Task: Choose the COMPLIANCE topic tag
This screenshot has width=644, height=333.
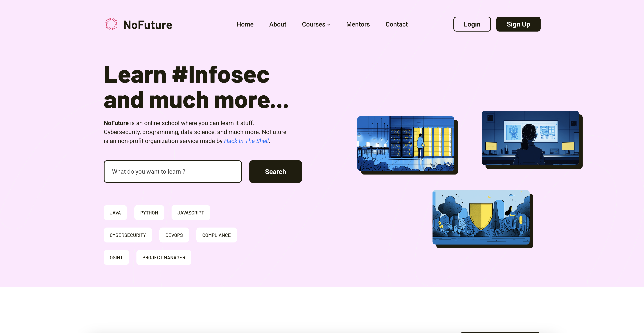Action: pyautogui.click(x=217, y=235)
